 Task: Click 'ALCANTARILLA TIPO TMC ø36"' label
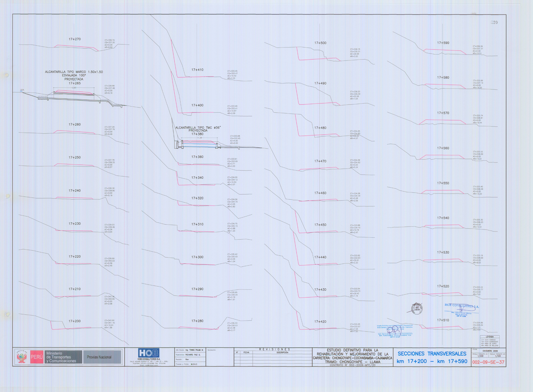coord(198,128)
